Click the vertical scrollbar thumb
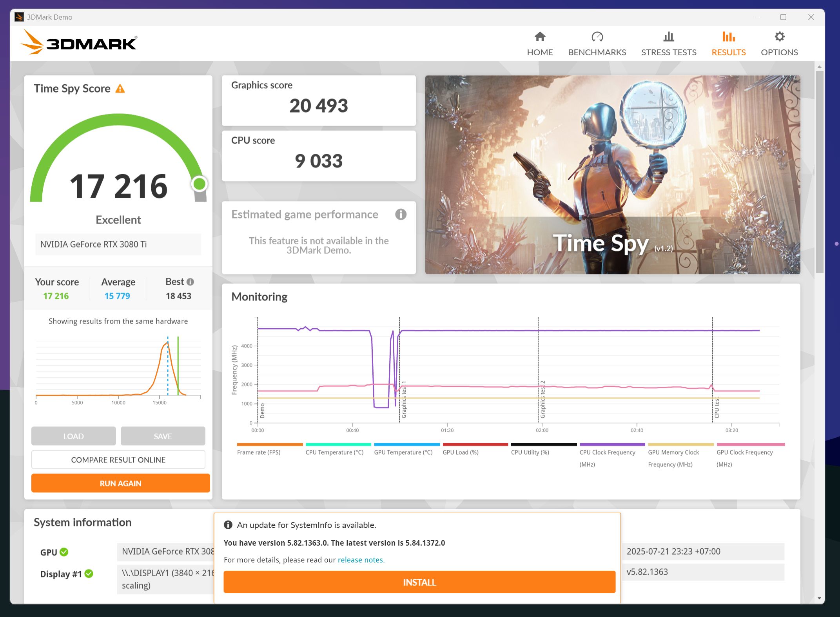Image resolution: width=840 pixels, height=617 pixels. tap(819, 171)
